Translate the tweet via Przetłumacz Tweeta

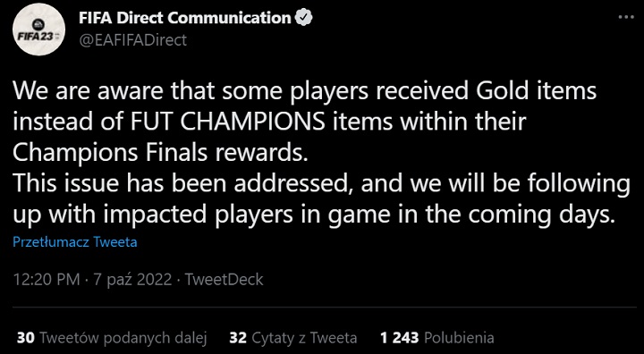click(x=75, y=242)
